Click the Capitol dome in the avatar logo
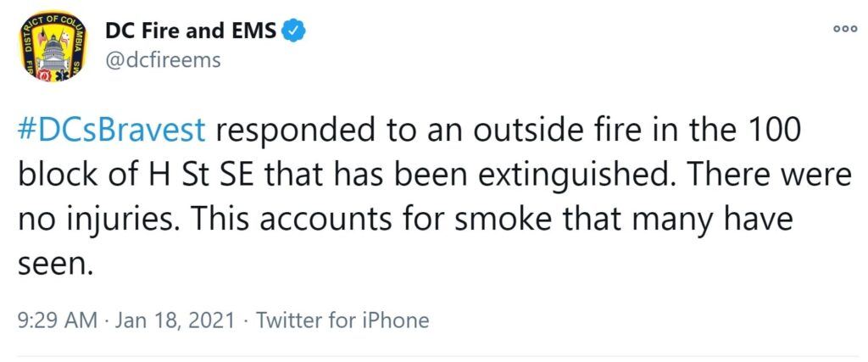Image resolution: width=868 pixels, height=362 pixels. (53, 50)
